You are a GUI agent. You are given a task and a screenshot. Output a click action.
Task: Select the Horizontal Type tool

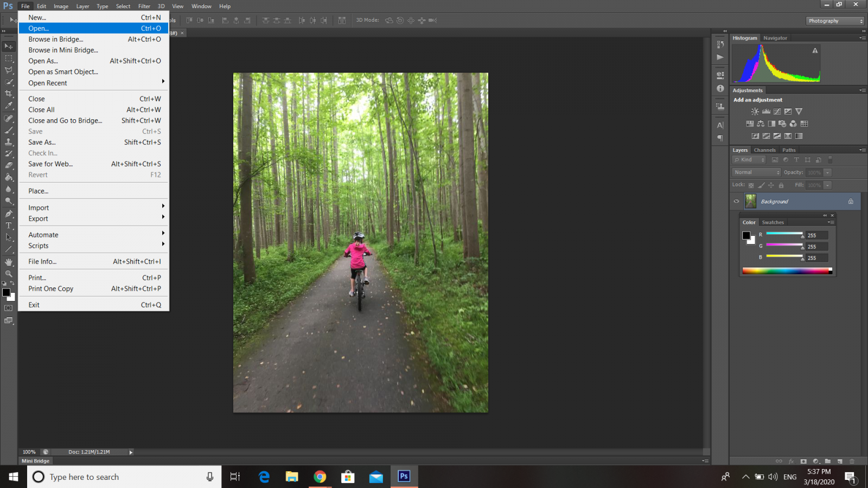click(x=9, y=226)
